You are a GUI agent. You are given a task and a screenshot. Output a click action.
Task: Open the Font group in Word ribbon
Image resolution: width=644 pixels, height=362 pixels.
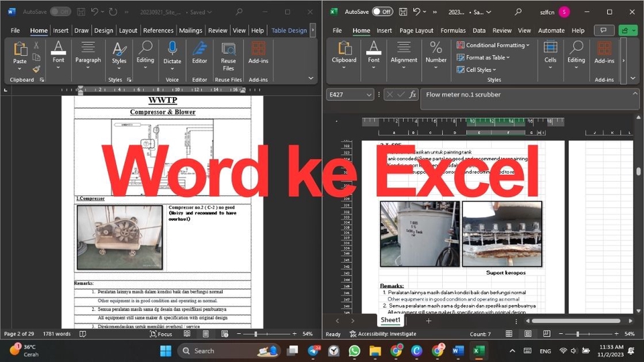click(58, 55)
